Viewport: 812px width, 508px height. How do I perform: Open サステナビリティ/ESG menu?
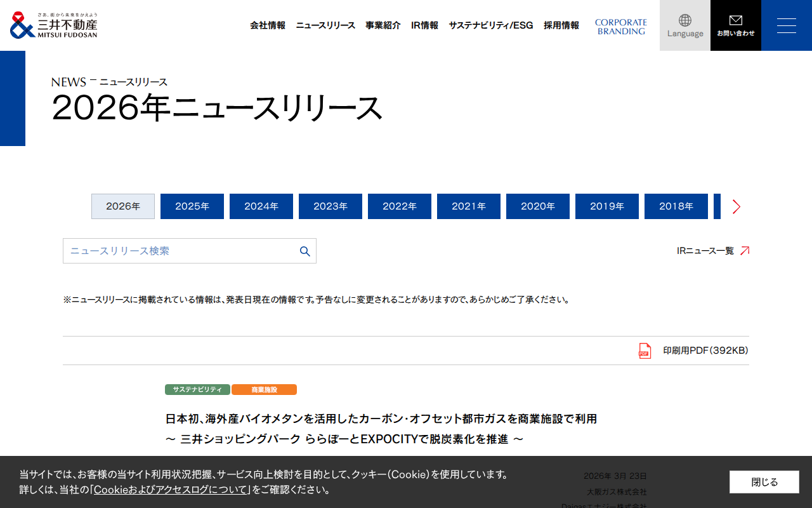(491, 25)
